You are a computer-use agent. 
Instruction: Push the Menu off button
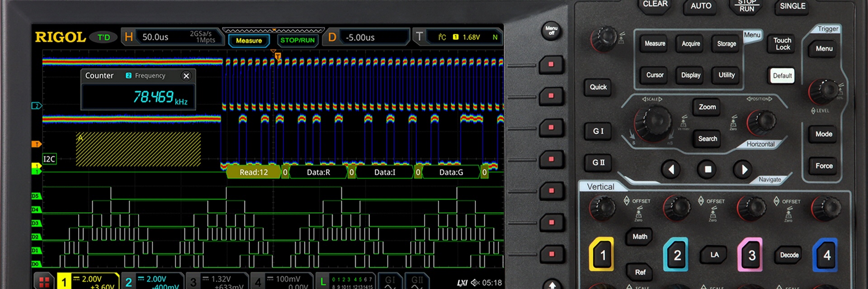point(552,31)
